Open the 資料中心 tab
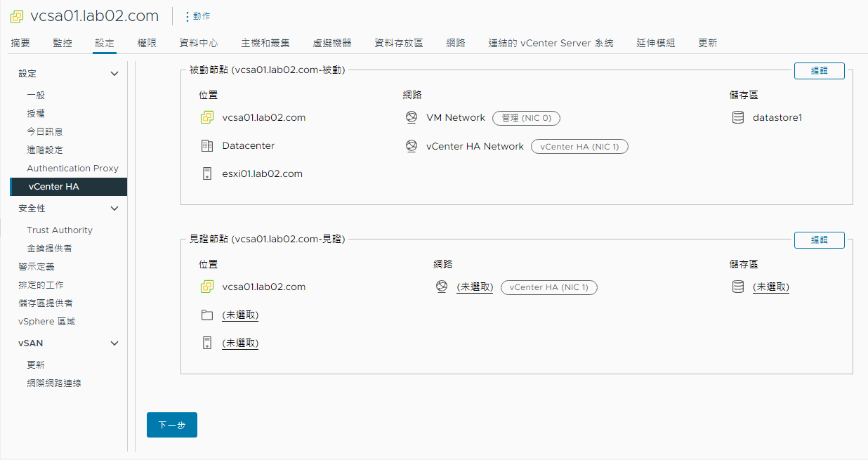 (199, 43)
